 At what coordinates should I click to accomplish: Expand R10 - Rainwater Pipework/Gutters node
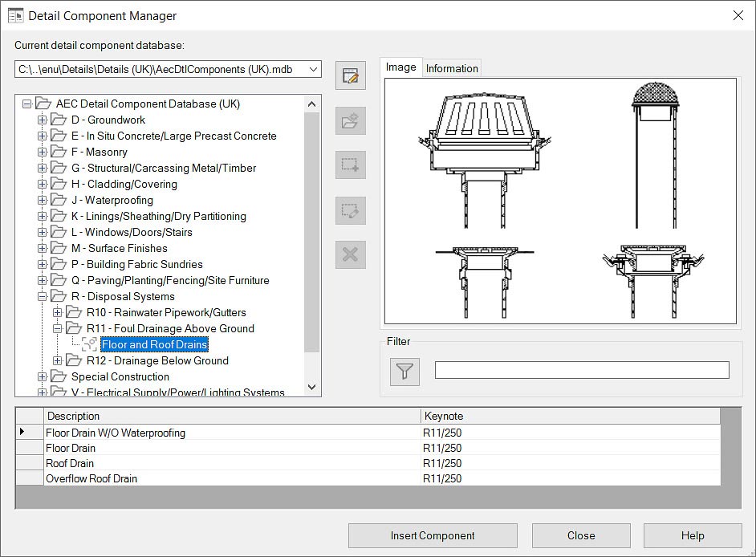[58, 312]
